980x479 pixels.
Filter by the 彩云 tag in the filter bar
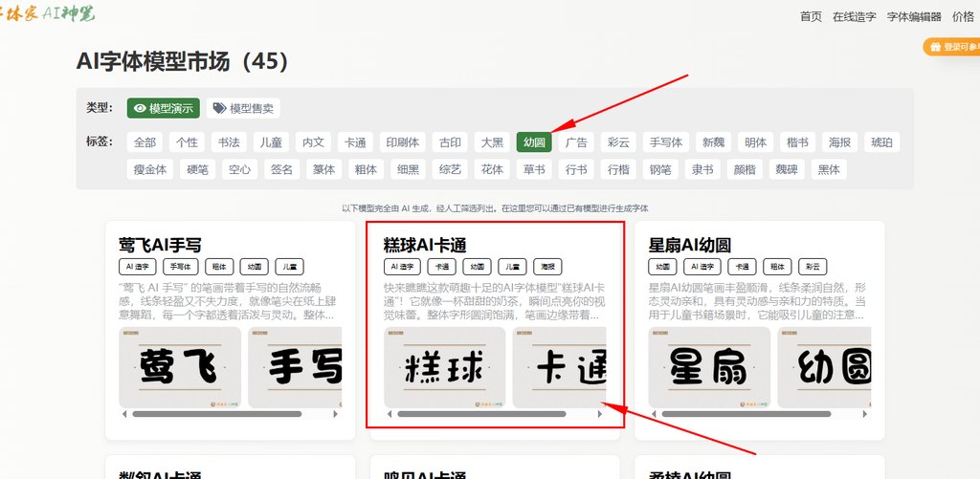pyautogui.click(x=619, y=142)
